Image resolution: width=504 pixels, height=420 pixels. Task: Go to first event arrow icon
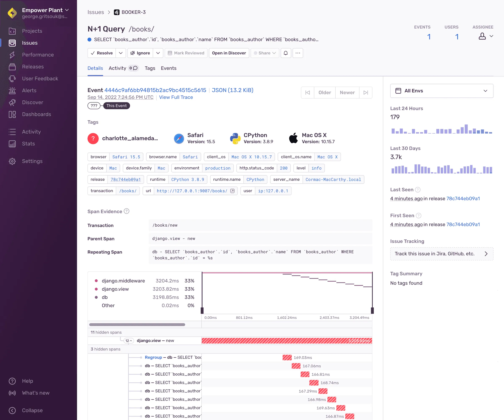tap(307, 93)
